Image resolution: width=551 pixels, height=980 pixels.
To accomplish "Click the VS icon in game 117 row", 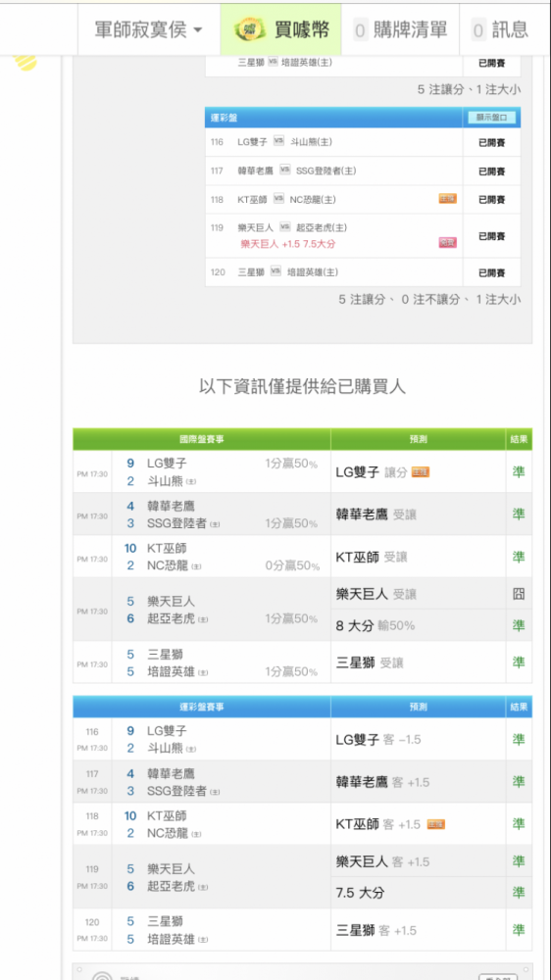I will tap(285, 170).
